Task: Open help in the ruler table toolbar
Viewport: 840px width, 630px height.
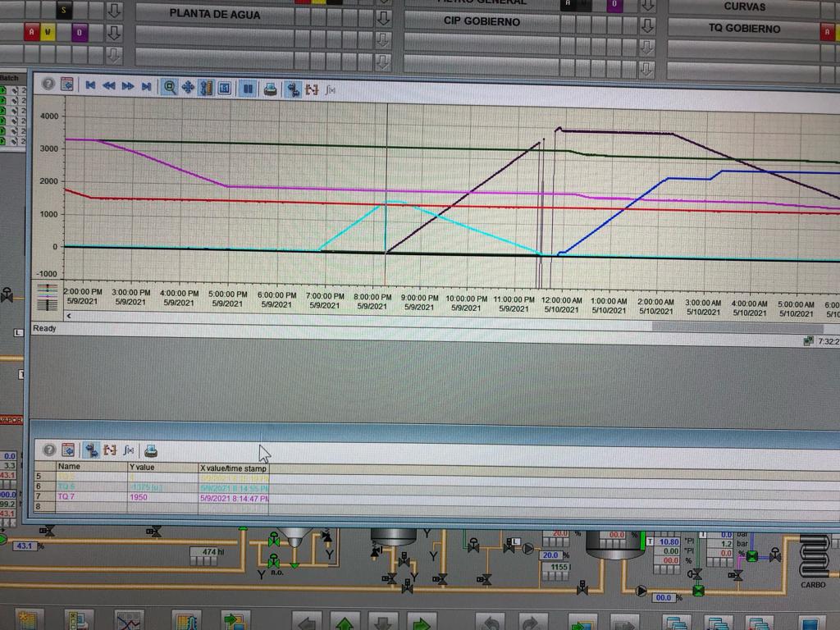Action: pos(49,450)
